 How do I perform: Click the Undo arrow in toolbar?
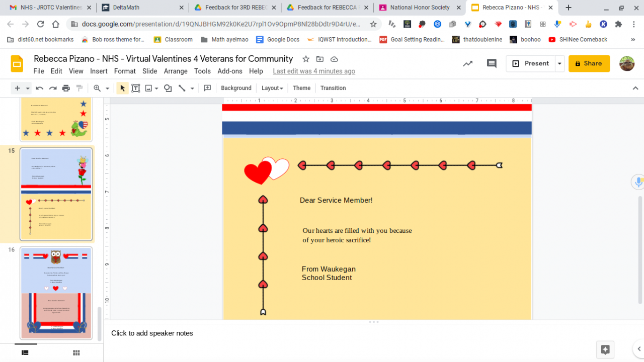point(39,88)
